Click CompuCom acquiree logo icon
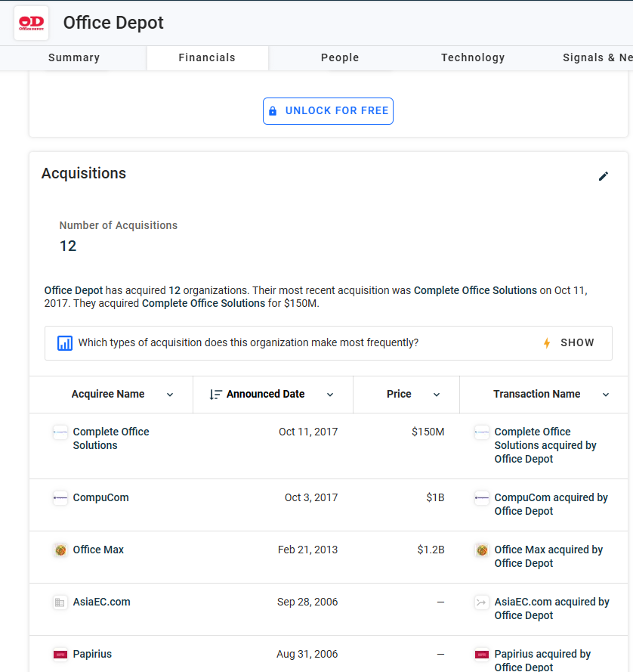633x672 pixels. click(60, 498)
